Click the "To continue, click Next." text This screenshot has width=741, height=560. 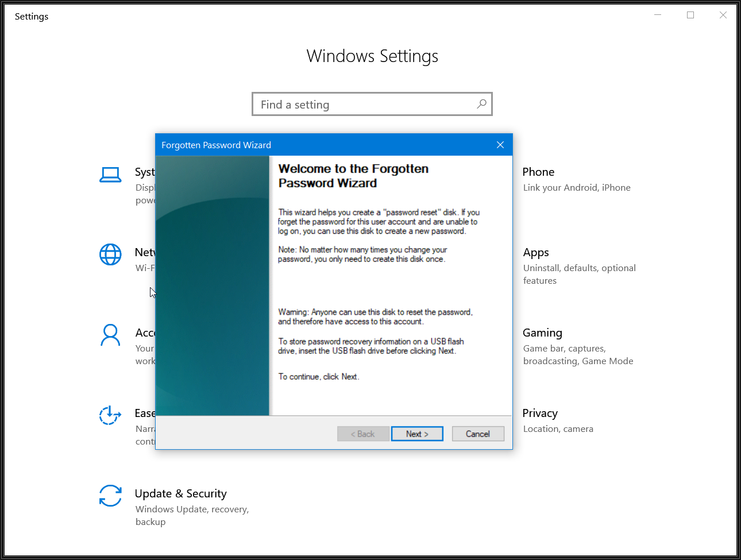click(319, 377)
